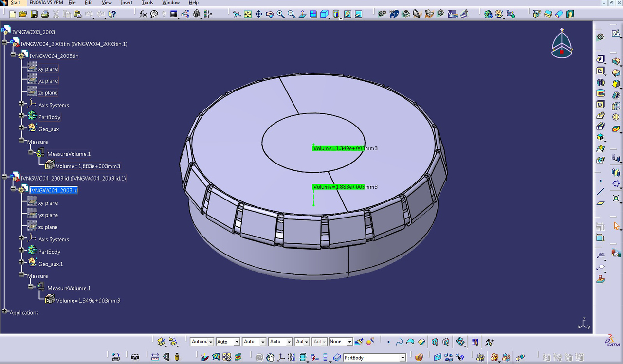
Task: Click the Normal View icon
Action: tap(303, 14)
